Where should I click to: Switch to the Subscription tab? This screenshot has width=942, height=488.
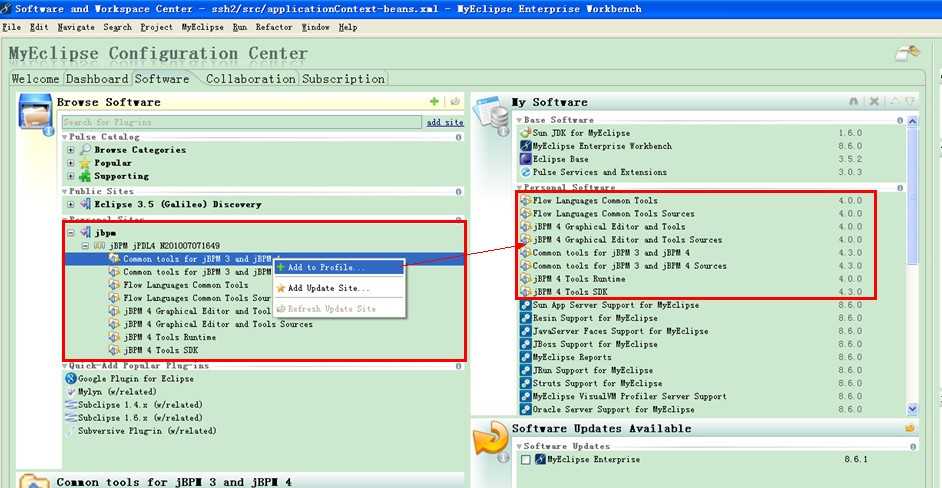click(x=343, y=79)
